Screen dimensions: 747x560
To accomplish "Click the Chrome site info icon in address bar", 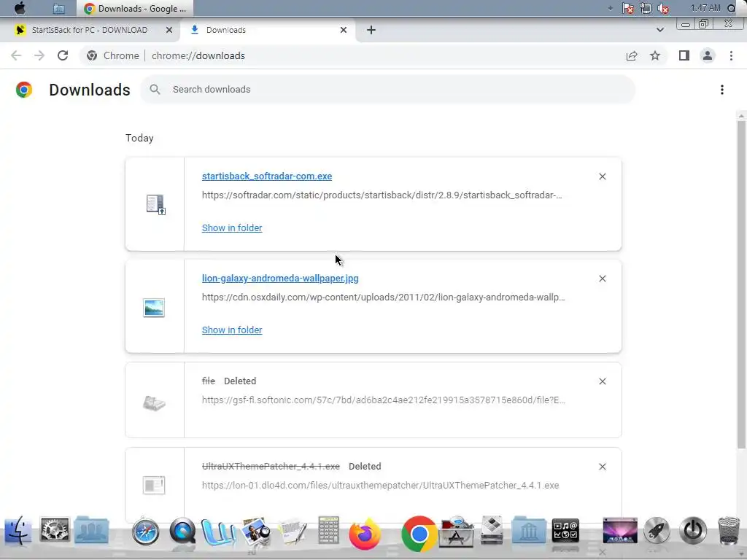I will 92,55.
